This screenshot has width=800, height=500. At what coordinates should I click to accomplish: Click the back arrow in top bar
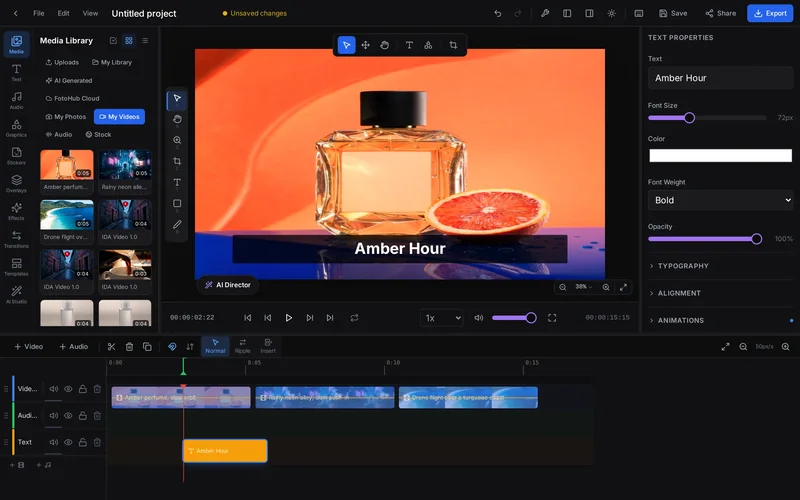click(x=16, y=13)
